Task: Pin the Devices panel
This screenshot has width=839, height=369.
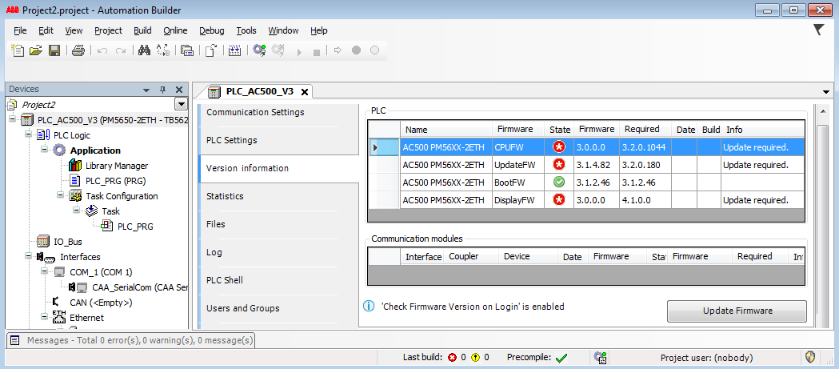Action: click(163, 90)
